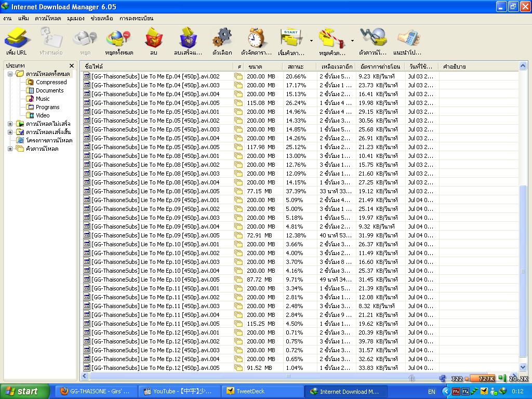Click EN language indicator in taskbar
Image resolution: width=532 pixels, height=399 pixels.
click(x=432, y=392)
